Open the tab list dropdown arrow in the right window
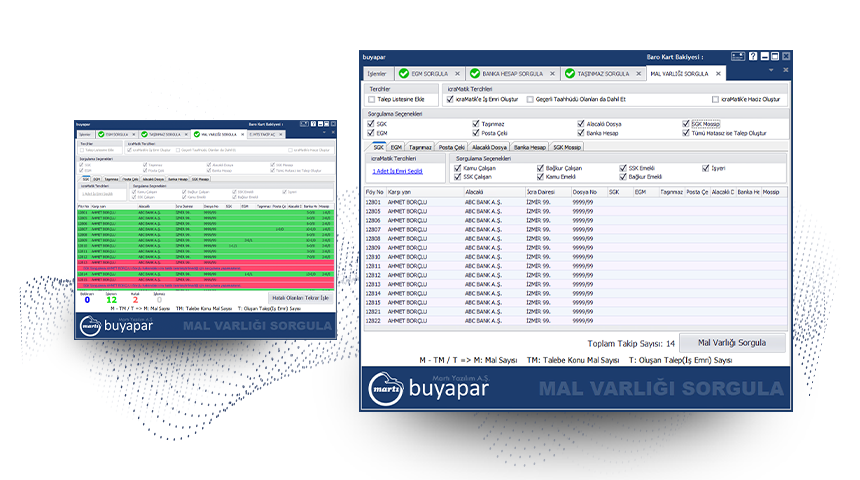 coord(771,70)
